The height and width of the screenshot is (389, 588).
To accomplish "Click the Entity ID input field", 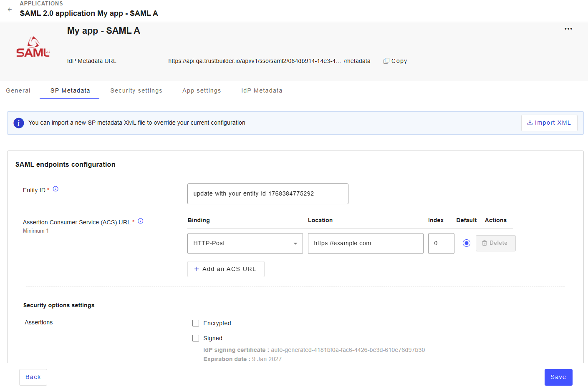I will 268,194.
